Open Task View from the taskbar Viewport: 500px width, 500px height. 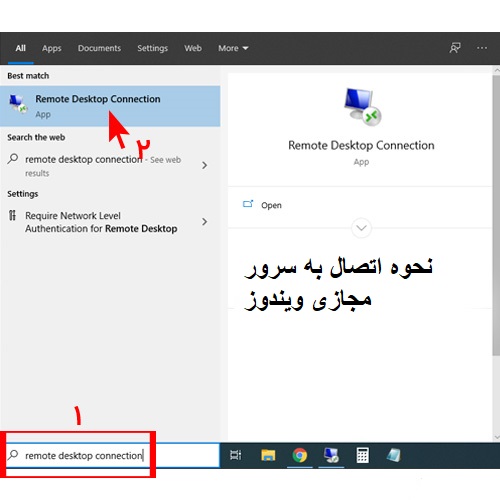click(x=236, y=455)
